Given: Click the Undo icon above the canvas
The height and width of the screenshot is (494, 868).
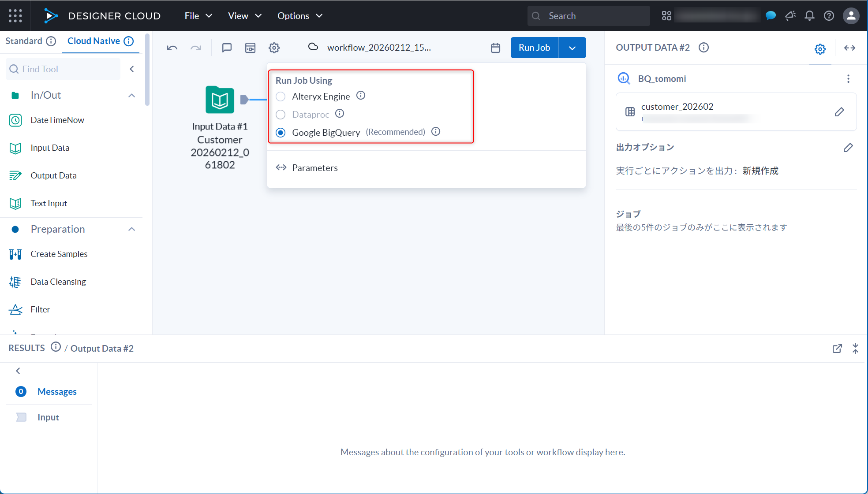Looking at the screenshot, I should pyautogui.click(x=172, y=48).
